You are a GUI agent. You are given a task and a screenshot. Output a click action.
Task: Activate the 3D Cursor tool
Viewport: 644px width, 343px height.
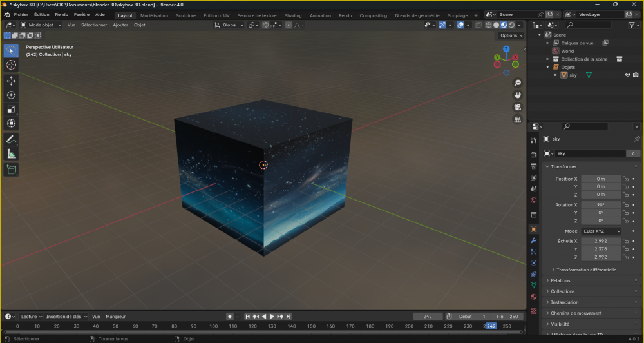click(x=11, y=65)
